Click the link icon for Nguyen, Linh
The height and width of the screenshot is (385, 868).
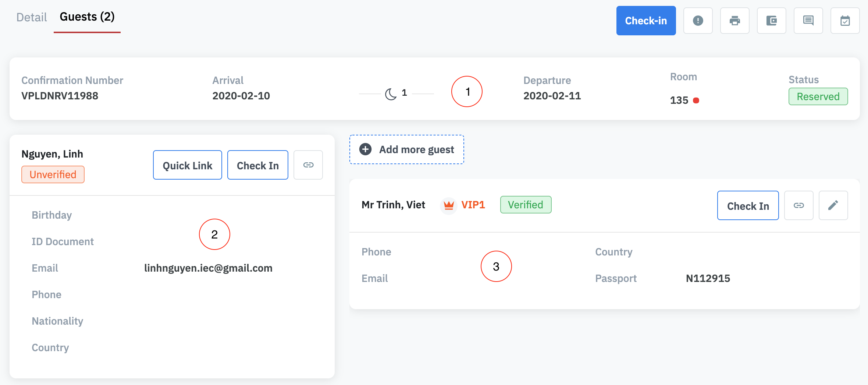pos(308,165)
